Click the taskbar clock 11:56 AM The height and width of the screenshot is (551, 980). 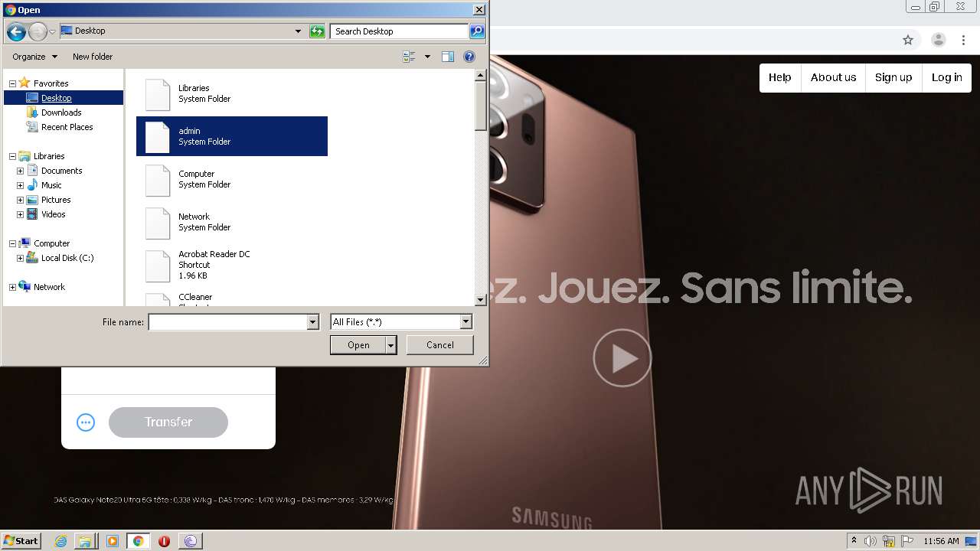click(x=941, y=541)
